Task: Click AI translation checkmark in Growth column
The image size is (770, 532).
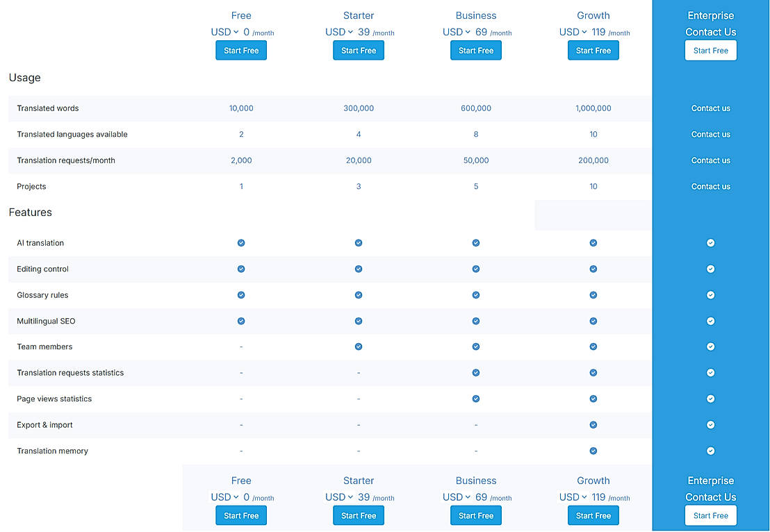Action: [x=593, y=243]
